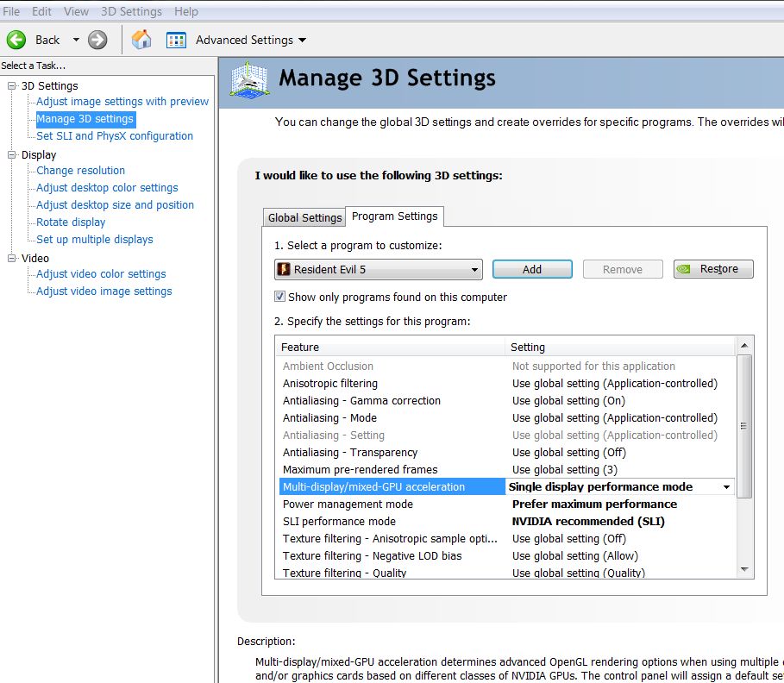Screen dimensions: 784x683
Task: Open Adjust image settings with preview
Action: [122, 102]
